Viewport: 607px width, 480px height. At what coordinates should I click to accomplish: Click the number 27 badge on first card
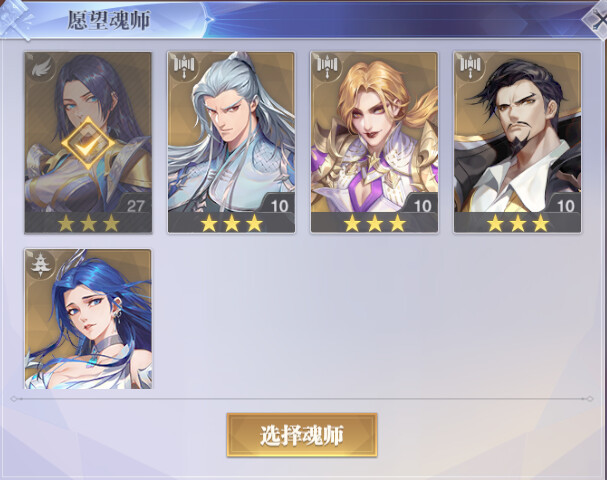135,206
